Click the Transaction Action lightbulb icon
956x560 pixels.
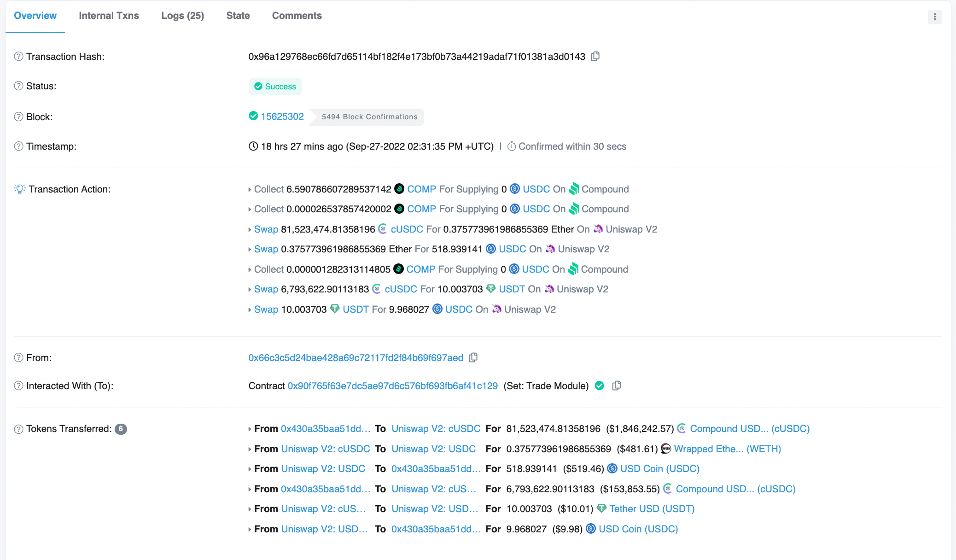20,189
